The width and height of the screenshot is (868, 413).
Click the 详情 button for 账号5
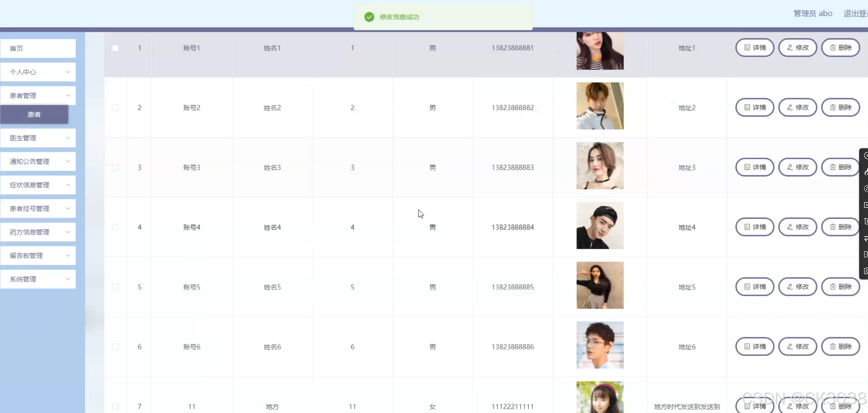(755, 287)
